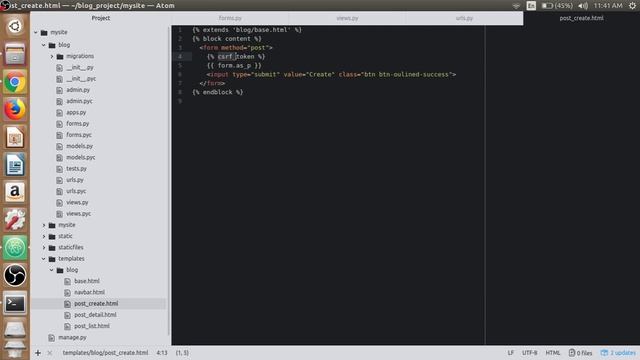Click the x icon in status bar
This screenshot has height=360, width=640.
[50, 353]
